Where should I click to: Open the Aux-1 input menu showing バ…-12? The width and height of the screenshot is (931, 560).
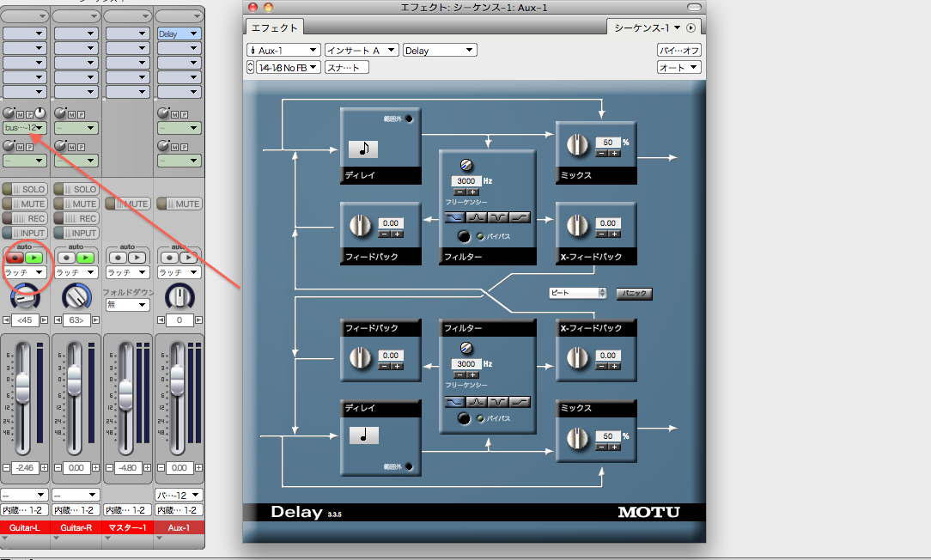pyautogui.click(x=179, y=495)
